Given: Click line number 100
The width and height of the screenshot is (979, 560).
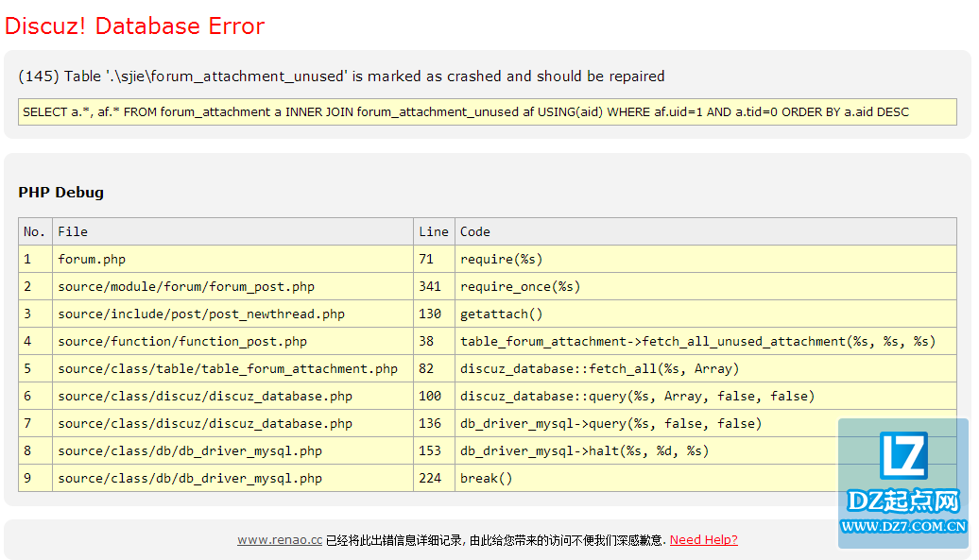Looking at the screenshot, I should (434, 396).
